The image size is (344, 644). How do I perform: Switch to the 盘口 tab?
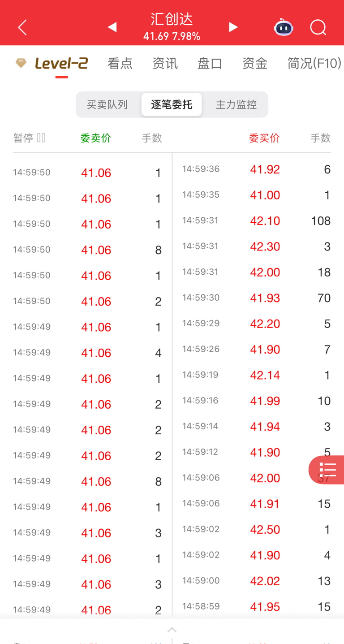(210, 64)
